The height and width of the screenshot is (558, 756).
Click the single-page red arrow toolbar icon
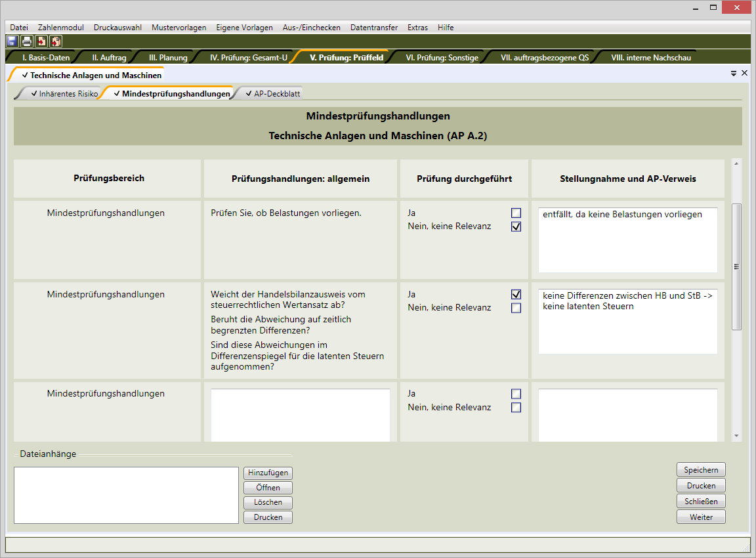coord(41,41)
